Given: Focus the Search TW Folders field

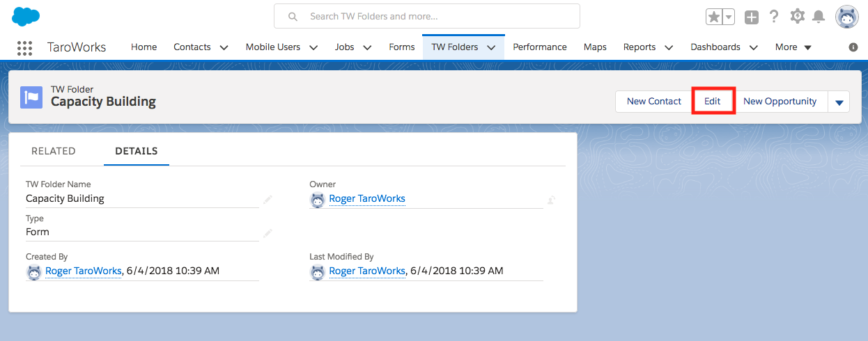Looking at the screenshot, I should click(427, 16).
